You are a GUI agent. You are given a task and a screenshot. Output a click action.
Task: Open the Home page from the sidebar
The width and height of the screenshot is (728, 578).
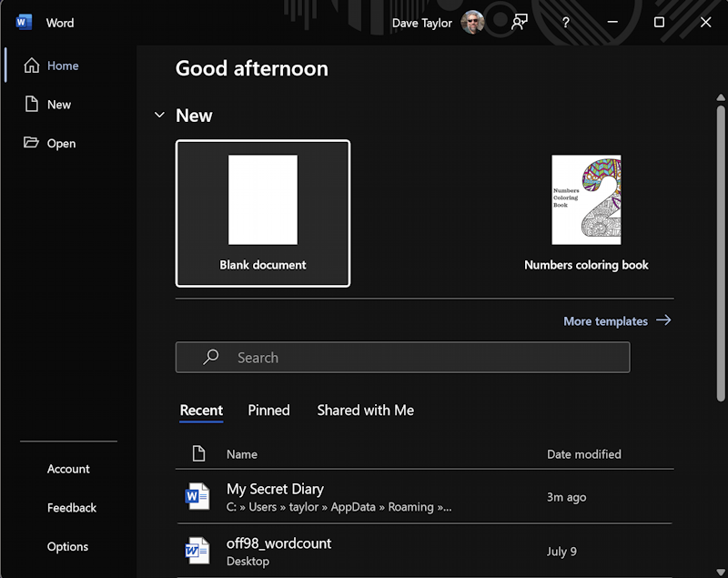pyautogui.click(x=63, y=66)
